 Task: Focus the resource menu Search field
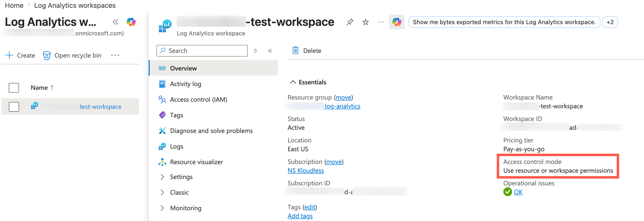click(x=202, y=51)
